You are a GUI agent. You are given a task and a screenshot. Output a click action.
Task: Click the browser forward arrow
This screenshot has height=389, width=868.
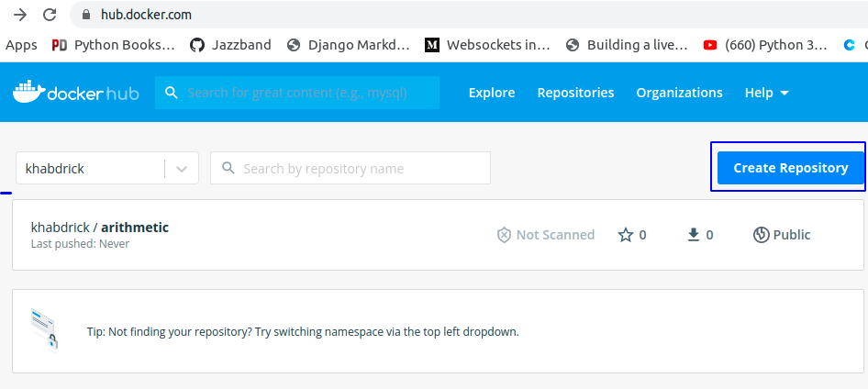click(x=20, y=15)
